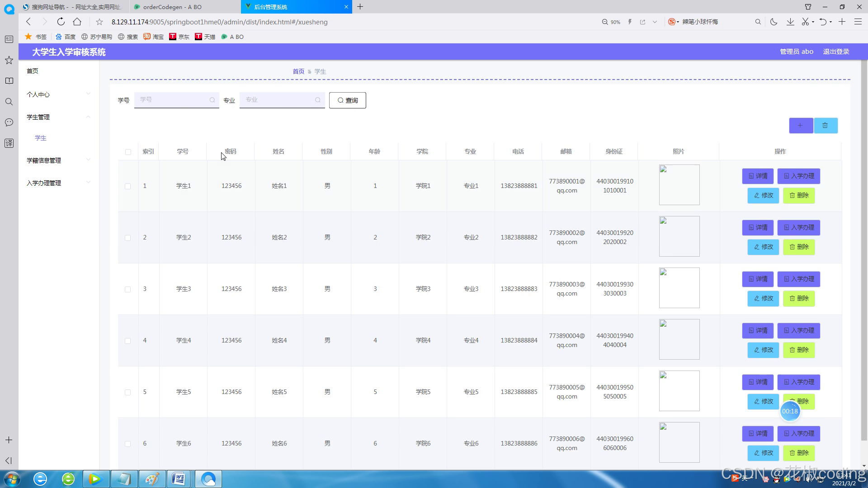Click the browser refresh icon
This screenshot has width=868, height=488.
tap(61, 22)
